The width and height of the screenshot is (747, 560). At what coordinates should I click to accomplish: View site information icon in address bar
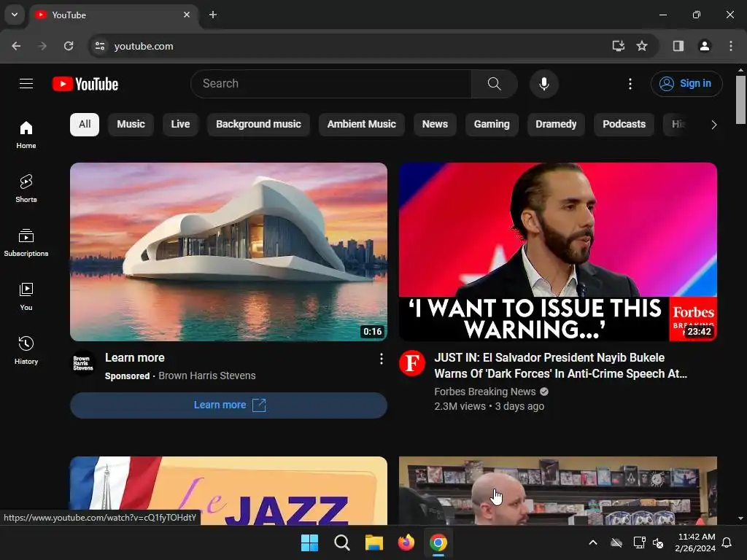coord(99,46)
